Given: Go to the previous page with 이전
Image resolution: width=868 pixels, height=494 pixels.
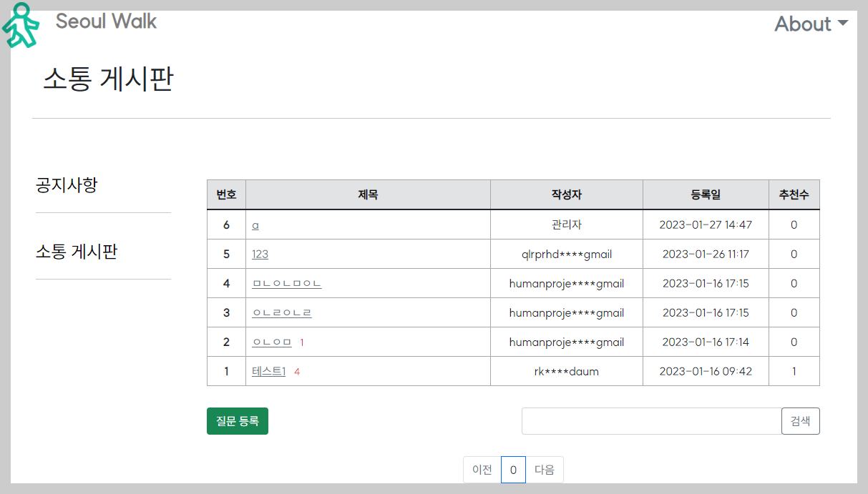Looking at the screenshot, I should coord(482,470).
